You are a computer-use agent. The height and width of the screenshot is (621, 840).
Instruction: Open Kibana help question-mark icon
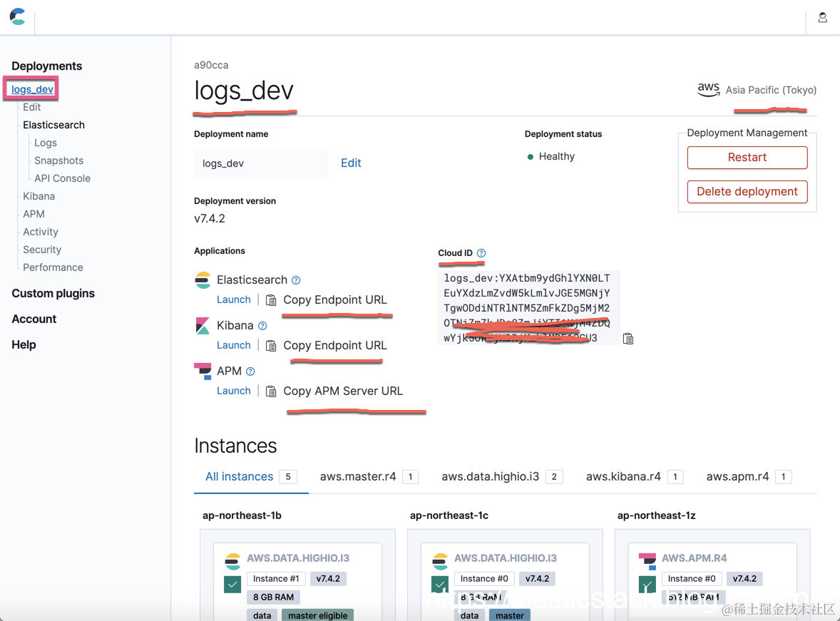(262, 326)
